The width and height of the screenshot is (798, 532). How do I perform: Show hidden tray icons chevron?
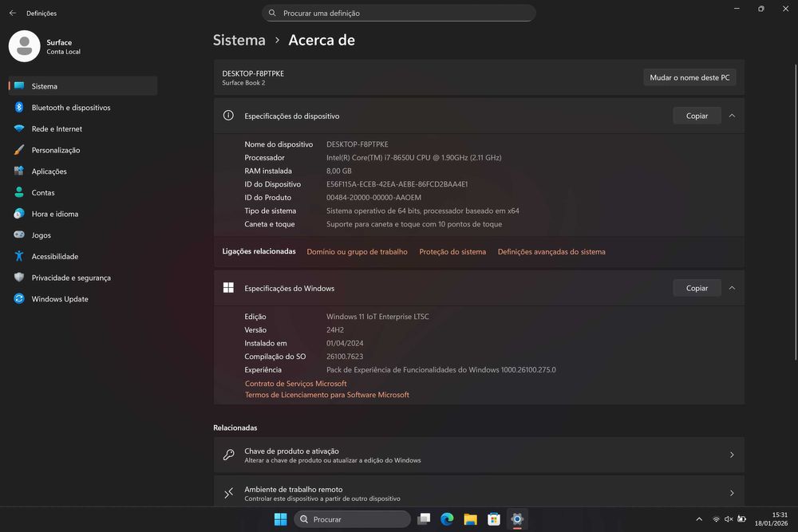pyautogui.click(x=699, y=519)
